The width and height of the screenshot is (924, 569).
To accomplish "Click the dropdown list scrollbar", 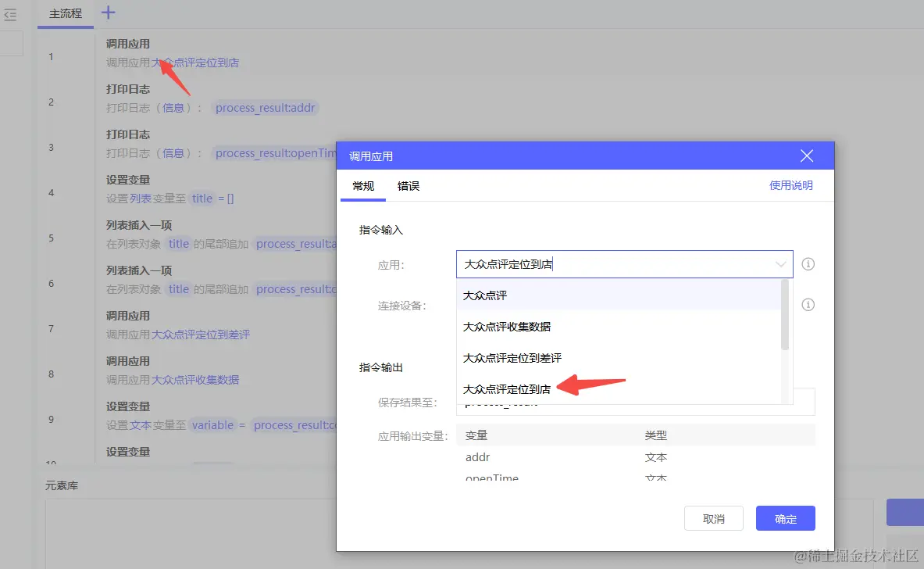I will (784, 316).
